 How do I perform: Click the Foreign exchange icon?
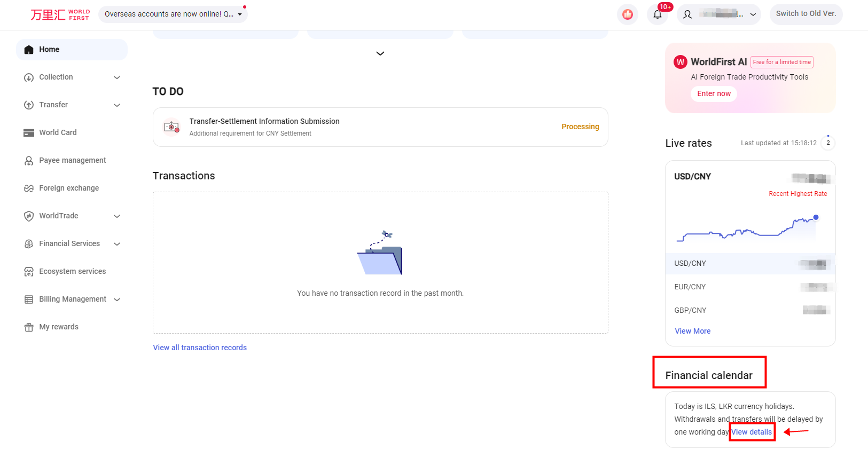point(29,188)
